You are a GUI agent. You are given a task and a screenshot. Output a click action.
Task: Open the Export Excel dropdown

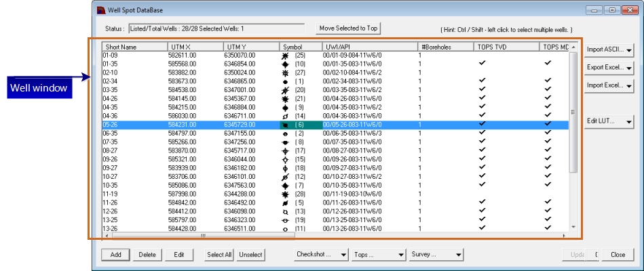(609, 67)
